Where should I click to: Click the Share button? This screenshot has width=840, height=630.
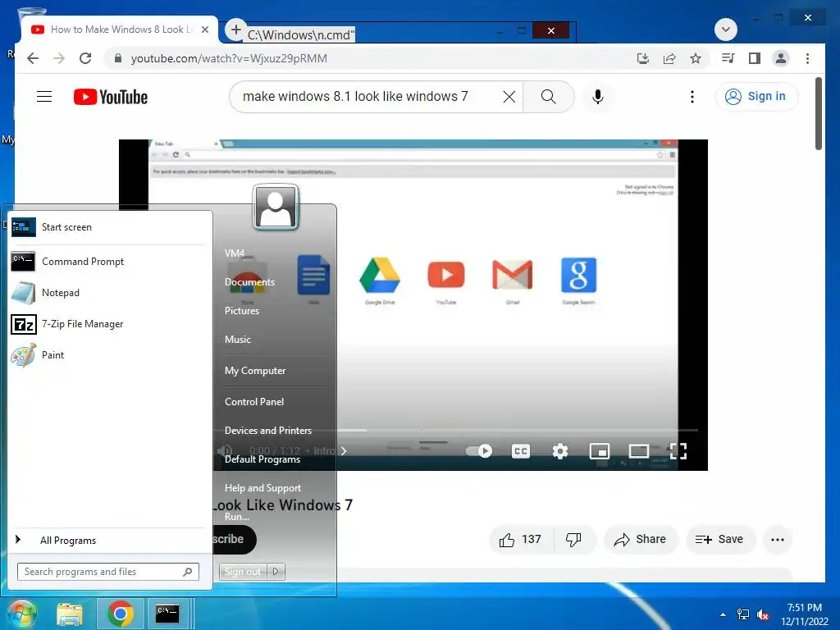pyautogui.click(x=641, y=540)
